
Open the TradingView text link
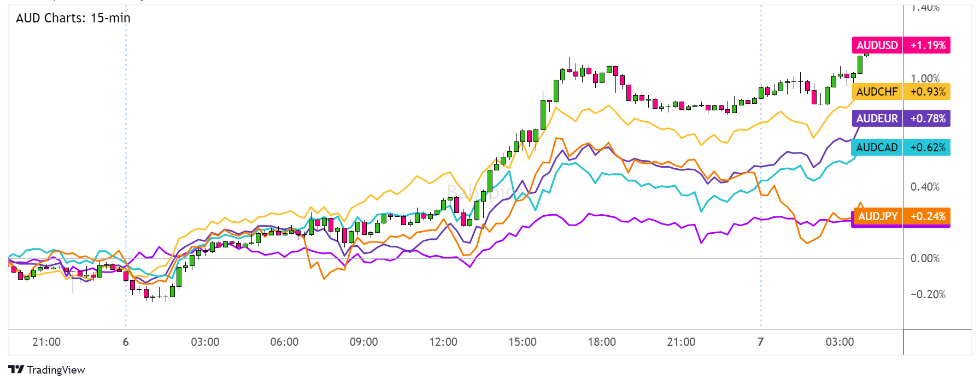[x=56, y=370]
